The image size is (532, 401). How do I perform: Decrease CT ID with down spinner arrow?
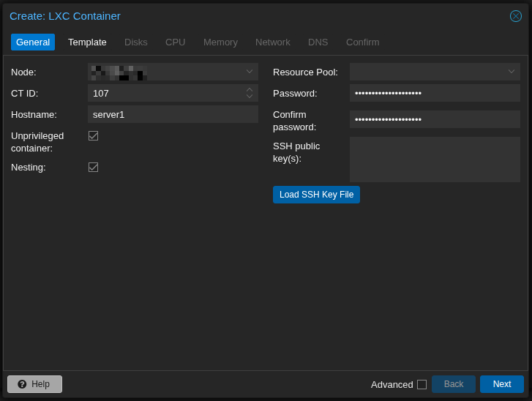250,97
